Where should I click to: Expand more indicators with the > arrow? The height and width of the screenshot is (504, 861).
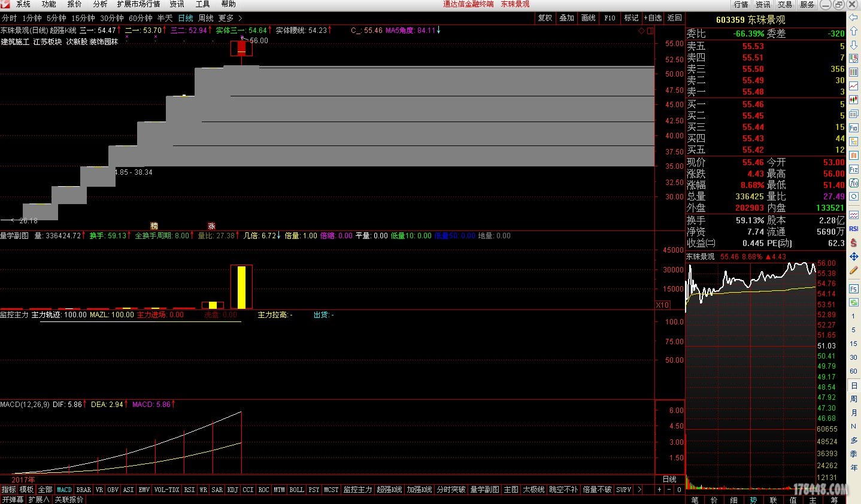639,490
